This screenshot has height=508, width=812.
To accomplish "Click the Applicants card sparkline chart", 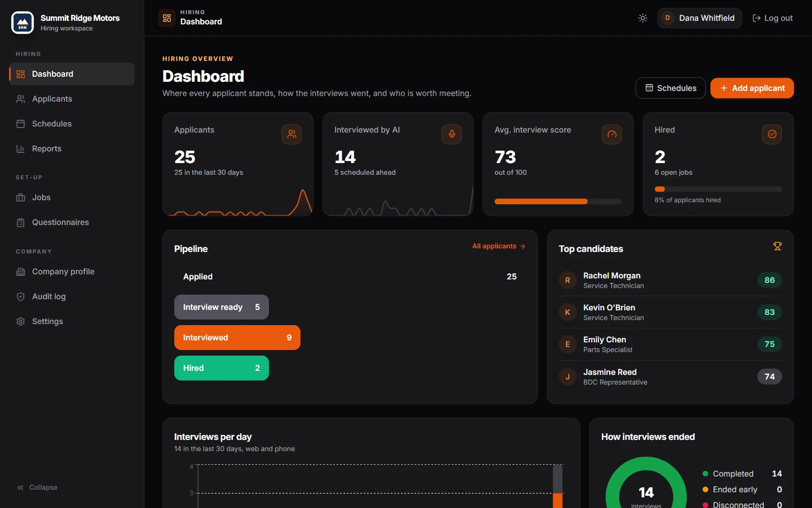I will (x=238, y=202).
